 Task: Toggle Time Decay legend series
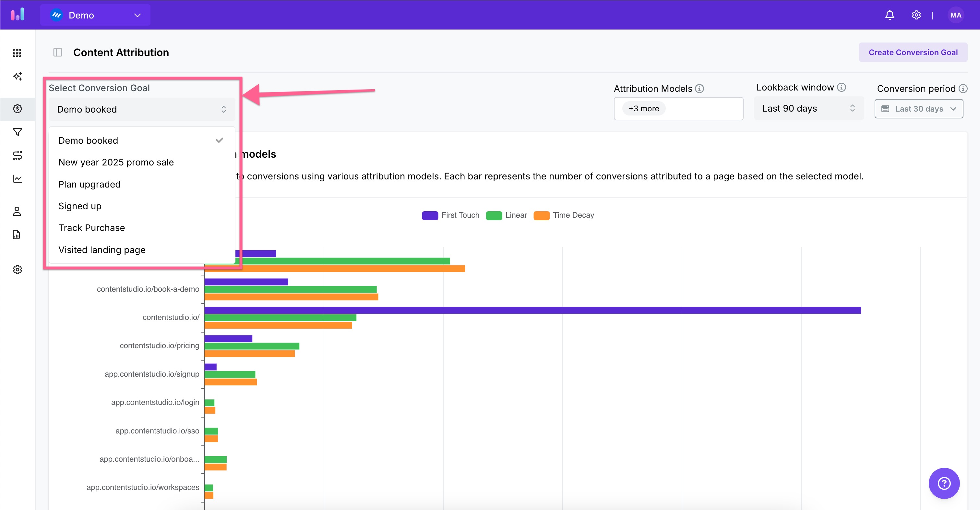(x=563, y=215)
